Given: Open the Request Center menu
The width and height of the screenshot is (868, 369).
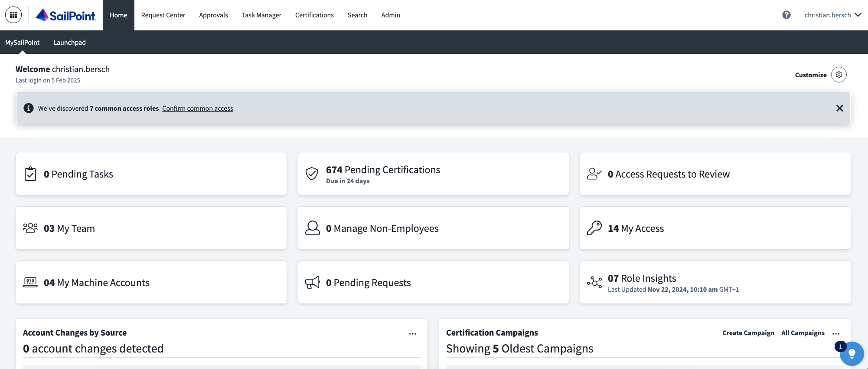Looking at the screenshot, I should (x=163, y=15).
